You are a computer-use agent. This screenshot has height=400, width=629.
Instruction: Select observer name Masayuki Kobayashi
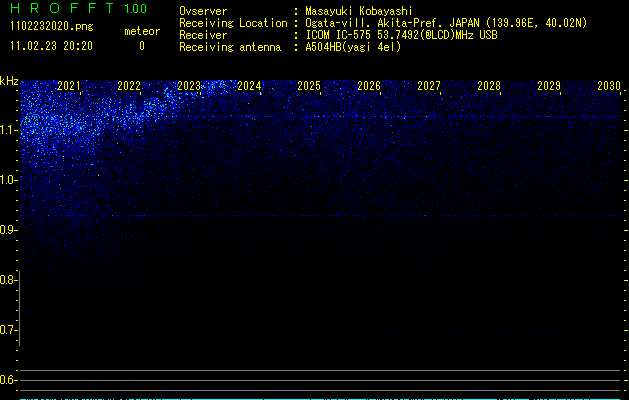tap(359, 11)
